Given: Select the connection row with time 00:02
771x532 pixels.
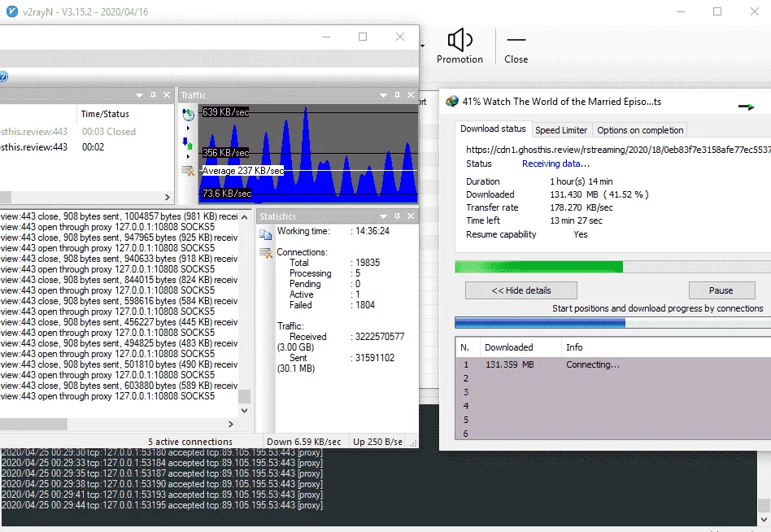Looking at the screenshot, I should pyautogui.click(x=86, y=147).
